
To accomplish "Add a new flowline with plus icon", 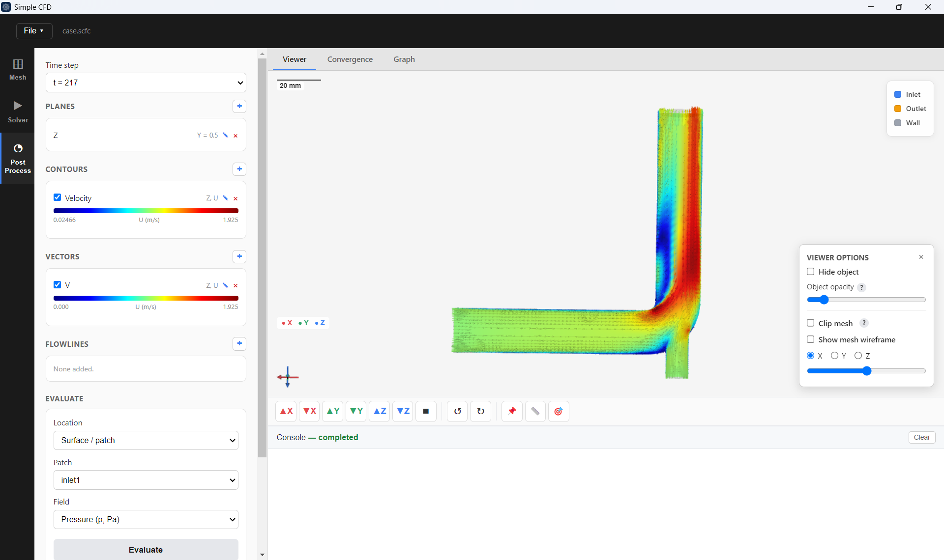I will tap(239, 343).
